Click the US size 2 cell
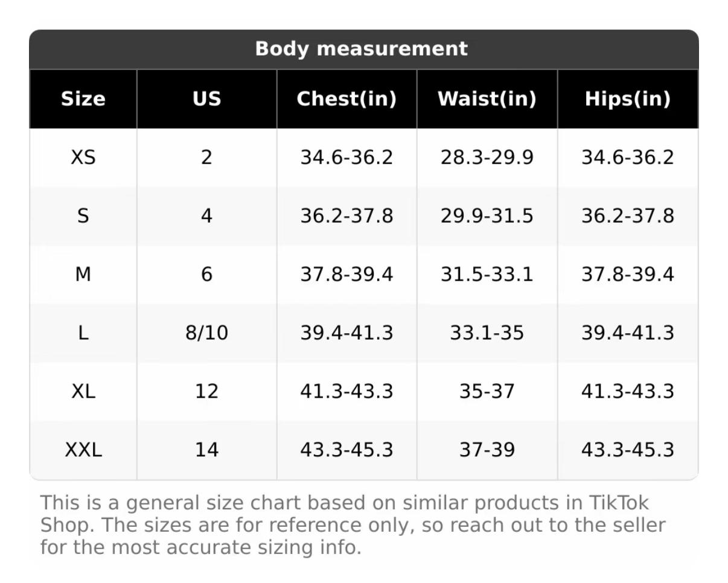This screenshot has height=583, width=728. point(206,158)
